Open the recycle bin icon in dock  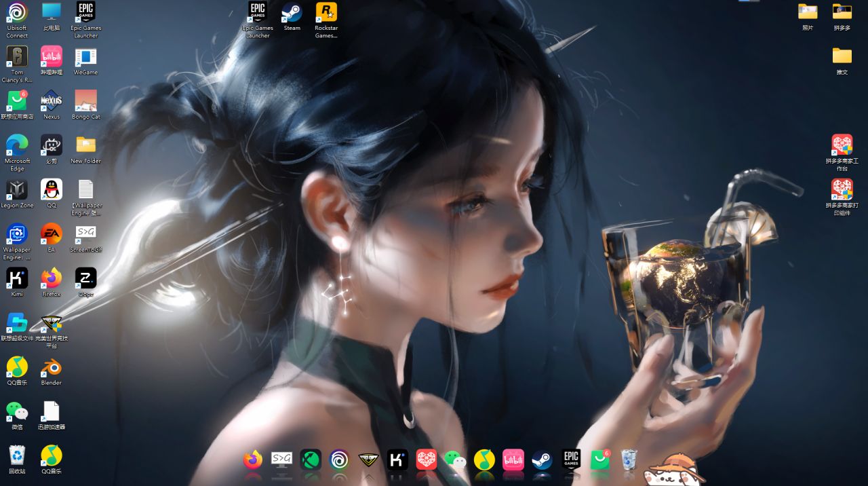(629, 460)
